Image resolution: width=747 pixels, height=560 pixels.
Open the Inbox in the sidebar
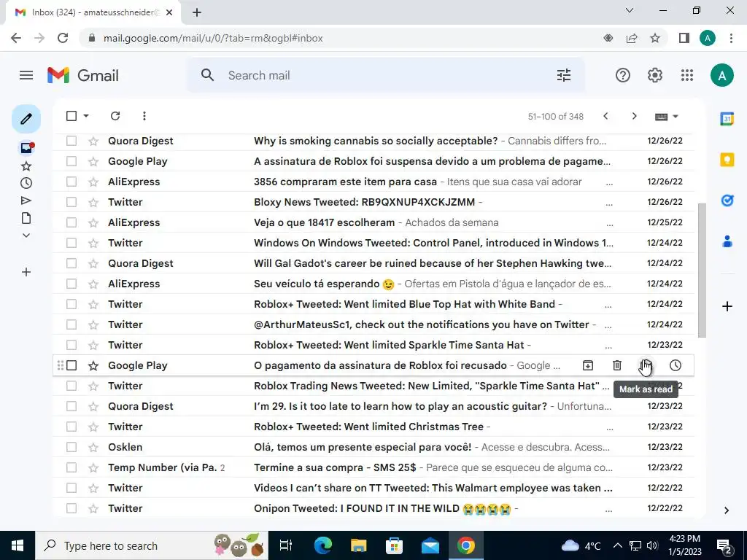[26, 148]
